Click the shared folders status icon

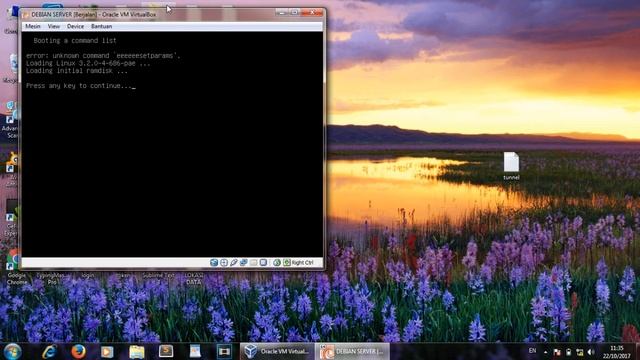point(253,262)
